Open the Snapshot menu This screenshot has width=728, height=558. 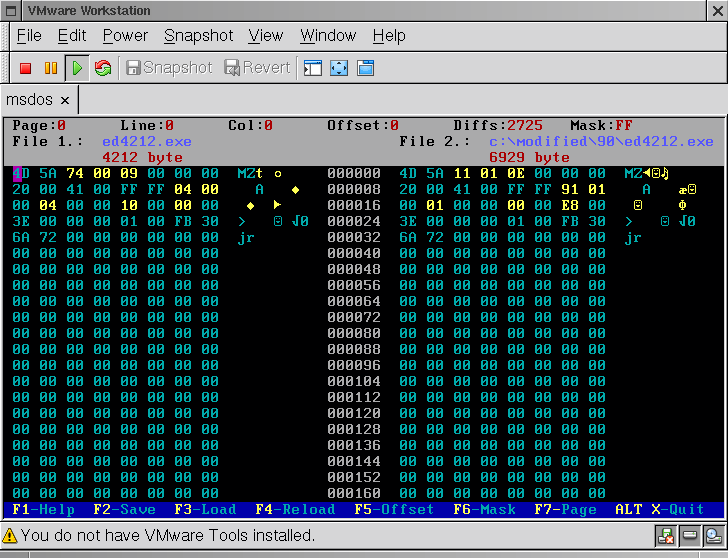pos(198,36)
